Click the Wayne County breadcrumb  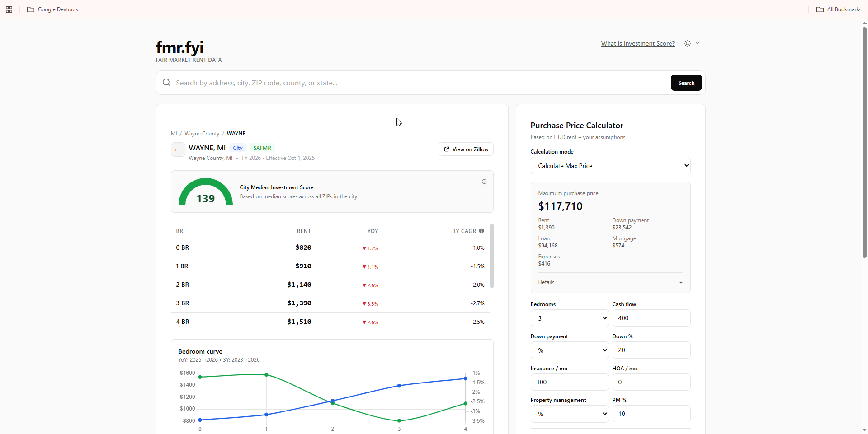(202, 134)
